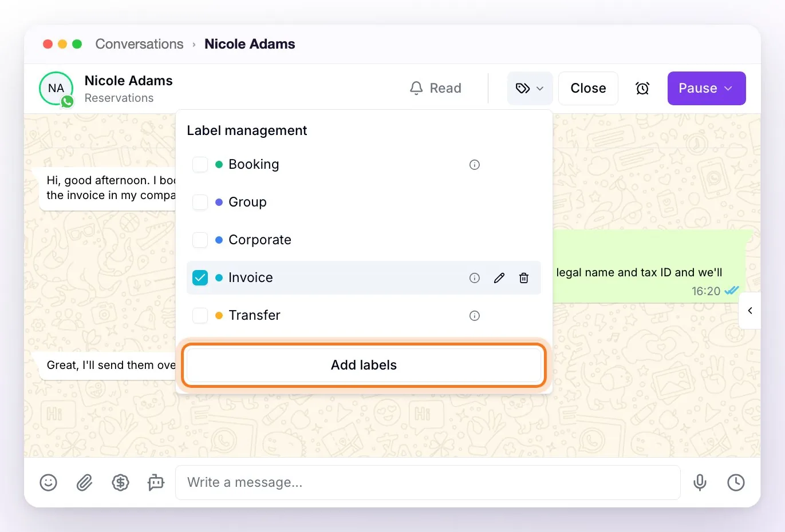Select the Nicole Adams contact name in header
Viewport: 785px width, 532px height.
click(x=128, y=81)
